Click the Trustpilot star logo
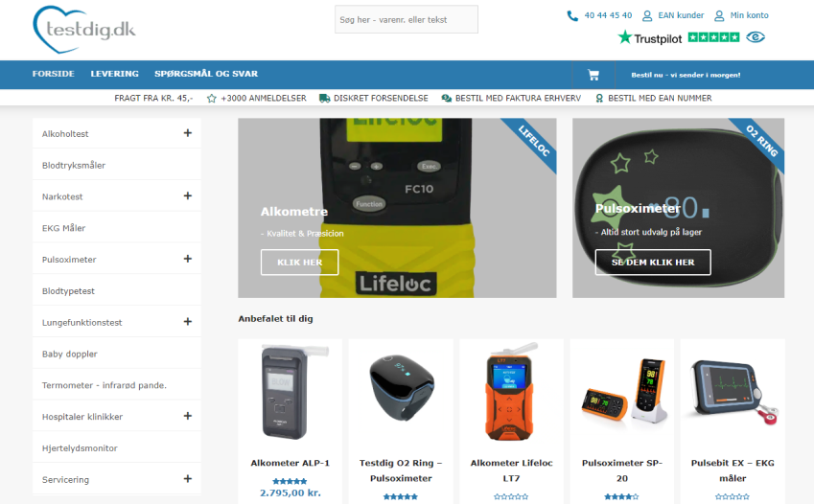This screenshot has height=504, width=814. coord(625,36)
